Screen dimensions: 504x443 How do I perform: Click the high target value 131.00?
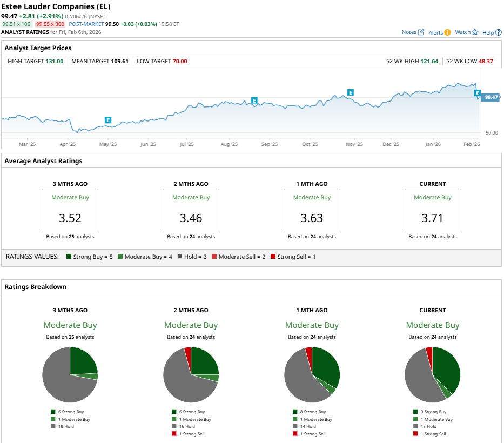coord(53,61)
